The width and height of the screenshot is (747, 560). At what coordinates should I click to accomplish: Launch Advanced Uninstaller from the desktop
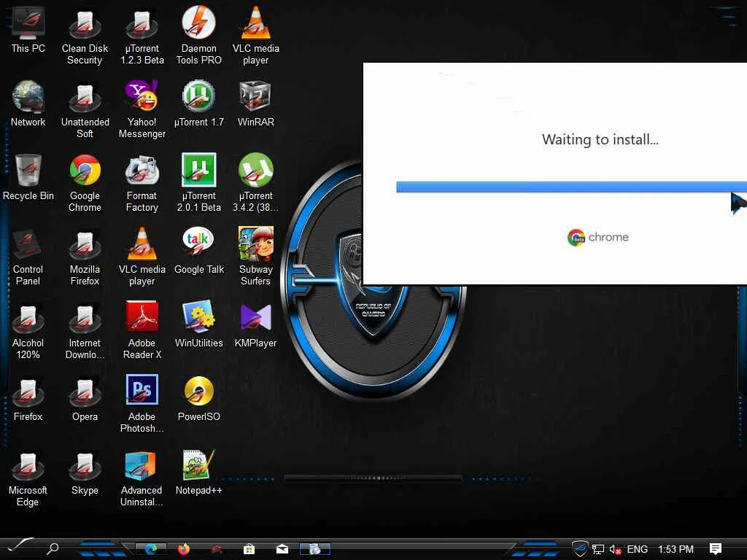pos(142,478)
